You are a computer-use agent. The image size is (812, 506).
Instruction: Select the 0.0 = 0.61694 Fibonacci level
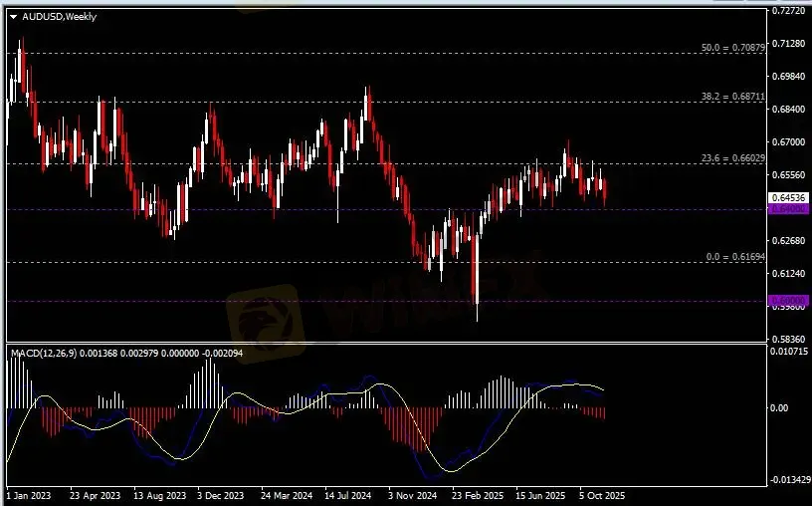734,257
